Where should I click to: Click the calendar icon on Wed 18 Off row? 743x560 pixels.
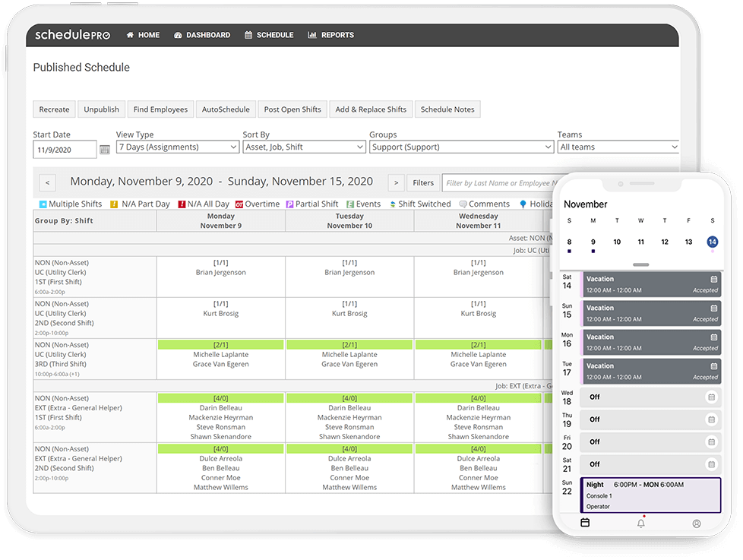click(711, 397)
